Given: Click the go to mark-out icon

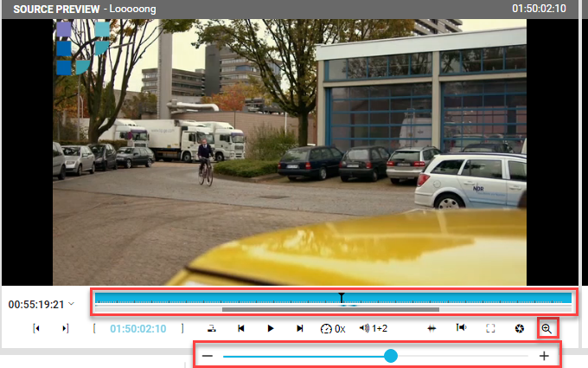Looking at the screenshot, I should 65,329.
